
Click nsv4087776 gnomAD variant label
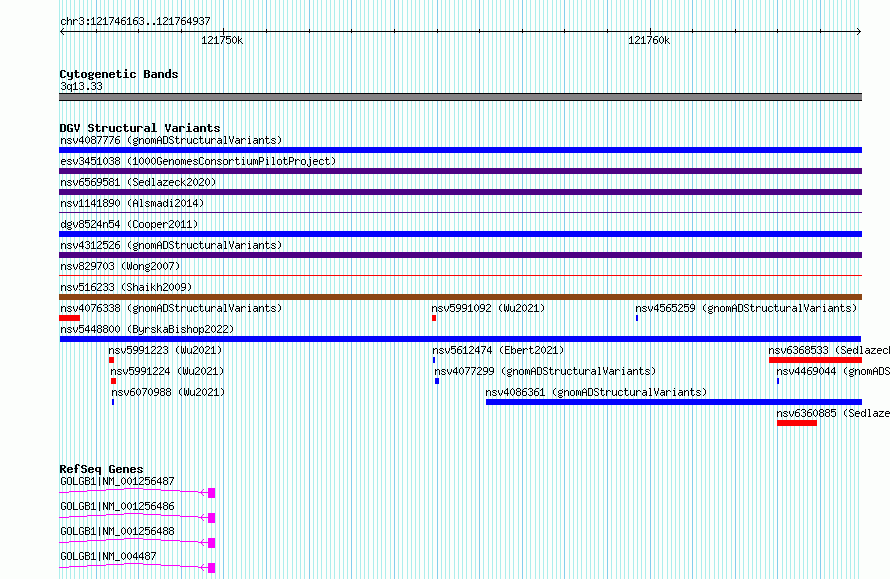(171, 140)
